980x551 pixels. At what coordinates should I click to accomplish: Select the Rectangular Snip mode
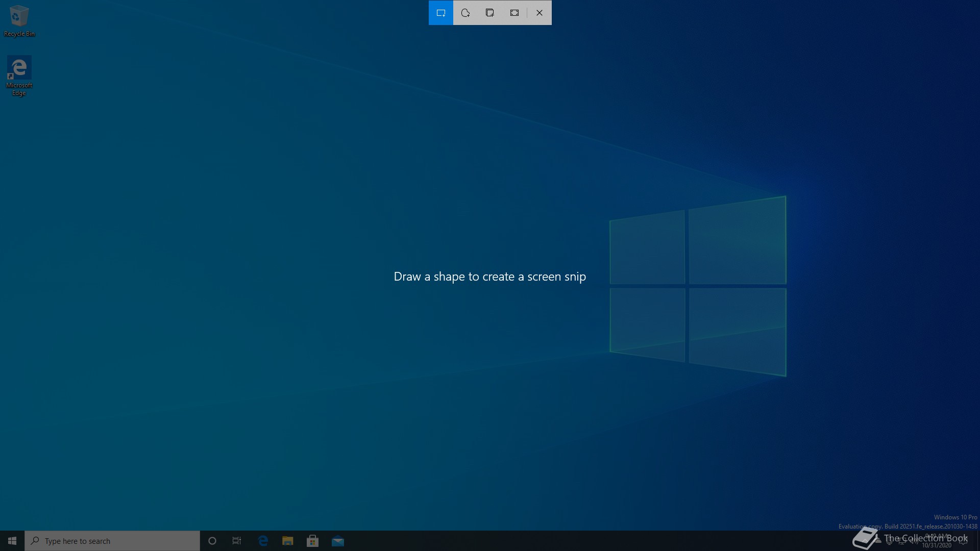point(441,13)
